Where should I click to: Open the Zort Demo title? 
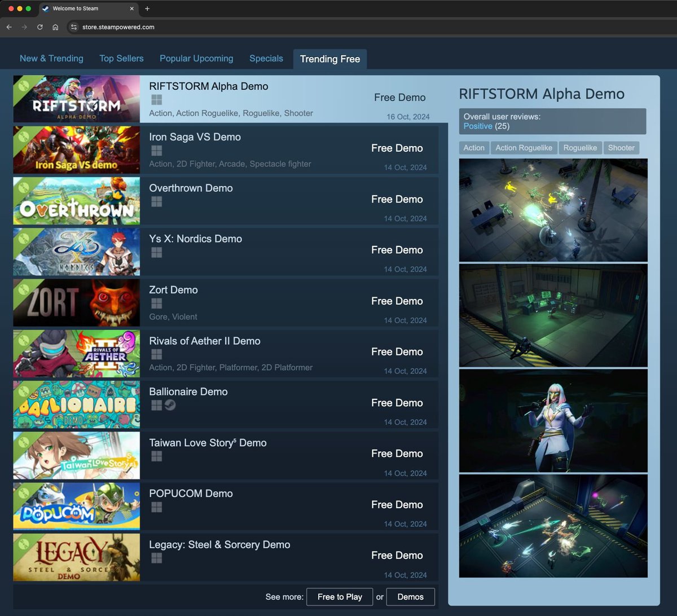pos(173,290)
